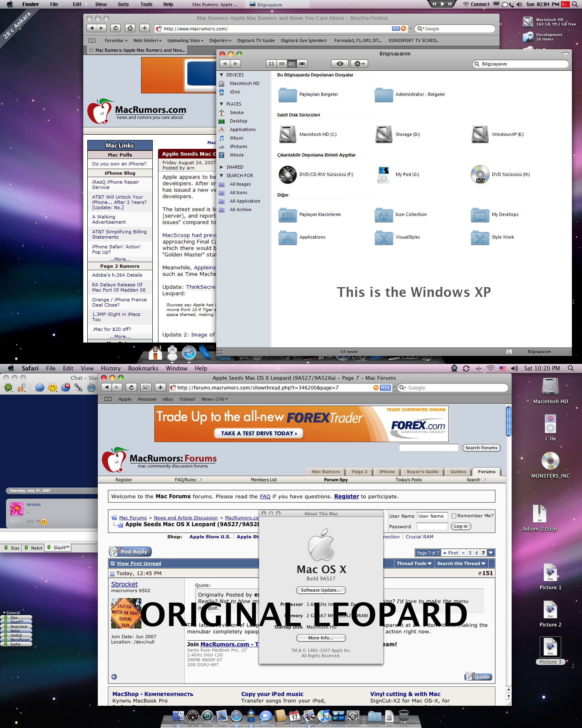Select Storage (D:) drive icon
582x728 pixels.
(x=384, y=134)
